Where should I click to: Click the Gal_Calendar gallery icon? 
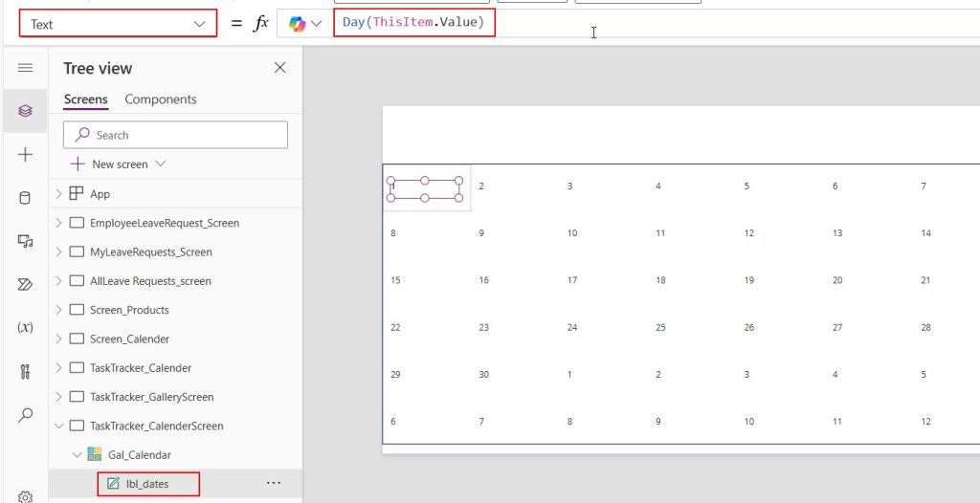click(95, 454)
